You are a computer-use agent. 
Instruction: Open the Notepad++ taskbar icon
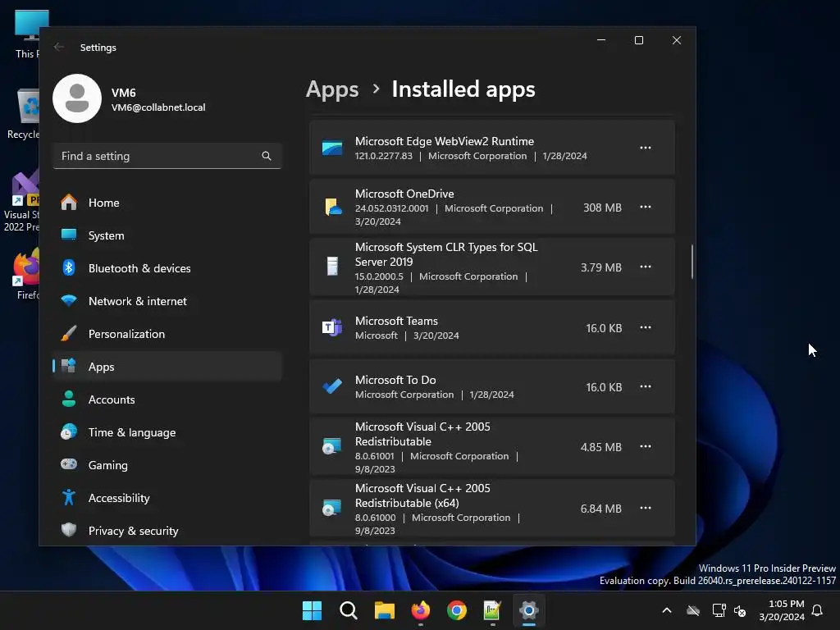pos(492,610)
